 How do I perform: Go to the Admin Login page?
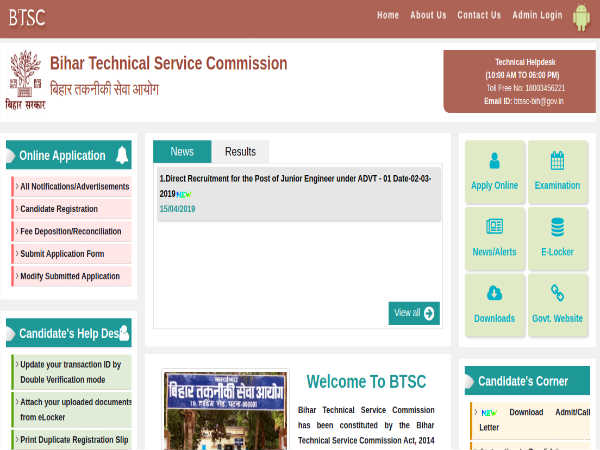[x=537, y=15]
